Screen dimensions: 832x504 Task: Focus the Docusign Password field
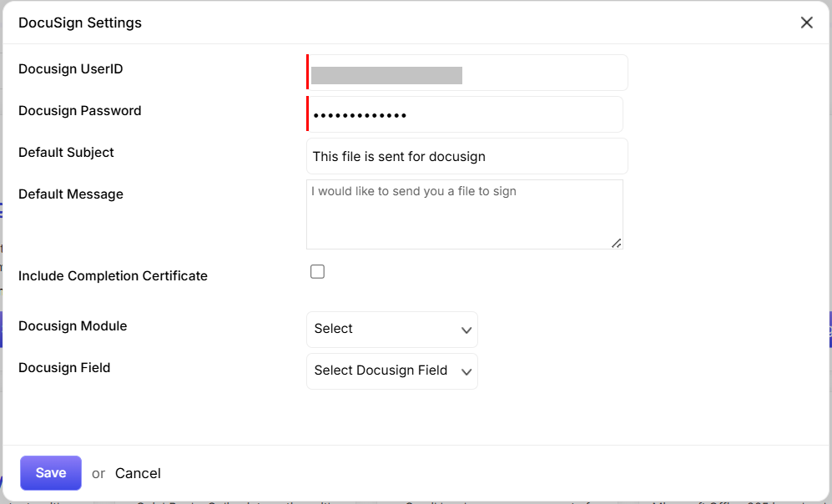(x=464, y=114)
